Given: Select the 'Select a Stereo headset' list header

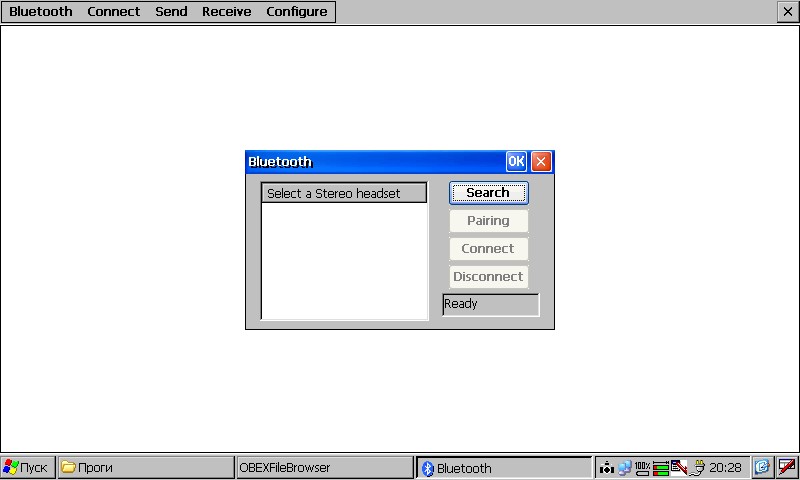Looking at the screenshot, I should pos(344,193).
